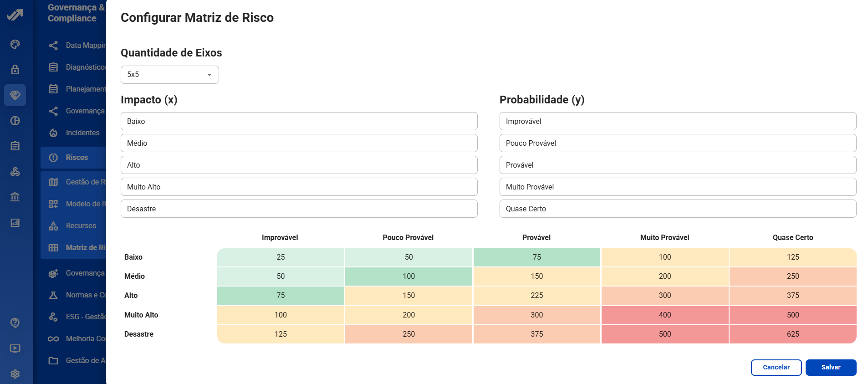Image resolution: width=868 pixels, height=384 pixels.
Task: Click the Salvar button
Action: coord(831,368)
